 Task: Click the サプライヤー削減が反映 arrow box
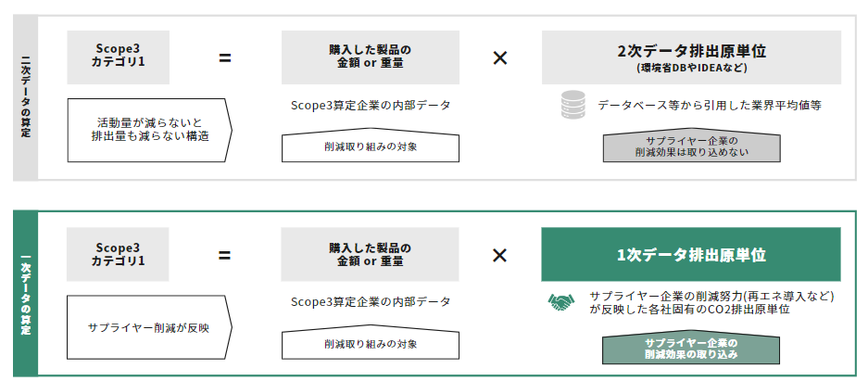point(149,326)
